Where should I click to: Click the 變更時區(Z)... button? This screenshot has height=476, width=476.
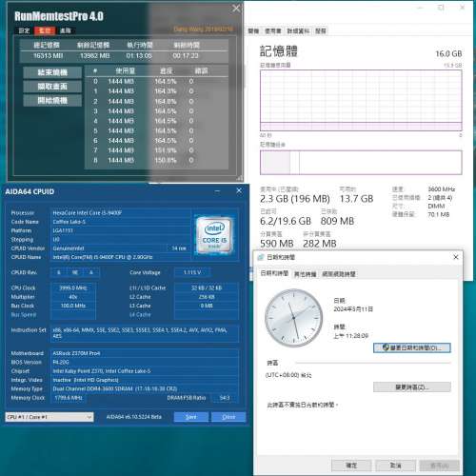coord(412,387)
